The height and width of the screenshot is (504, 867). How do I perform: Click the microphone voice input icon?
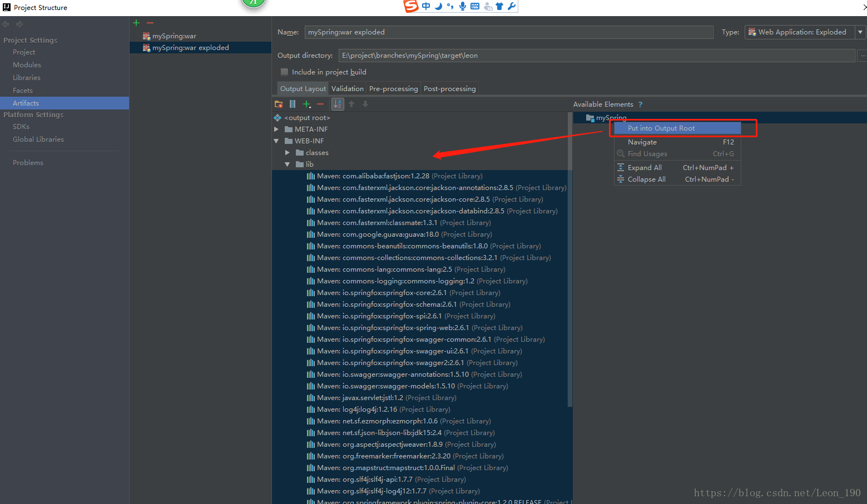click(x=463, y=6)
